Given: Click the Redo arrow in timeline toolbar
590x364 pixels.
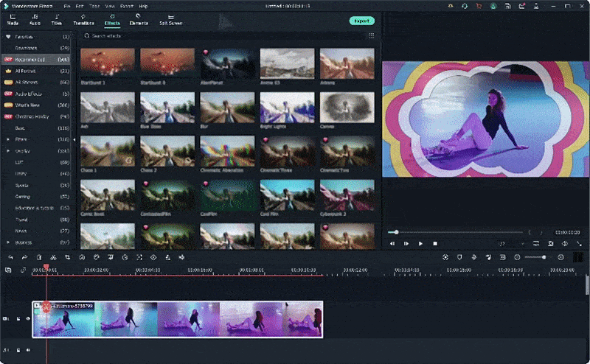Looking at the screenshot, I should pos(24,257).
